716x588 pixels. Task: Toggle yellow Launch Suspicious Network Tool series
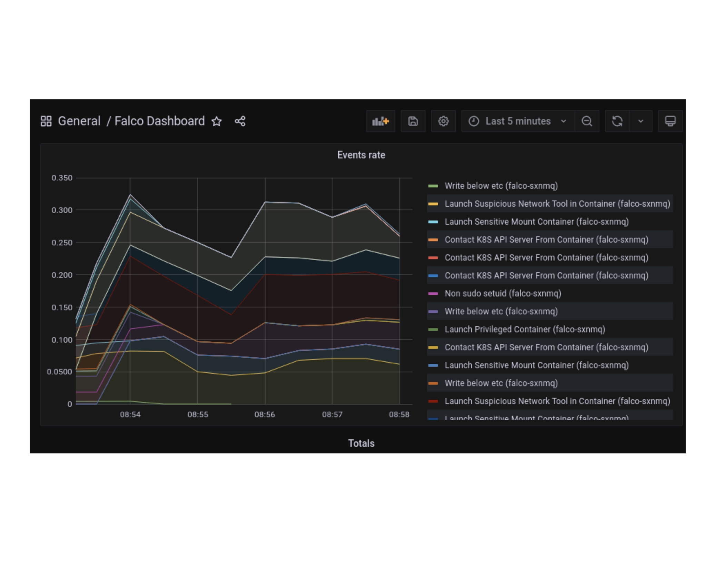557,204
